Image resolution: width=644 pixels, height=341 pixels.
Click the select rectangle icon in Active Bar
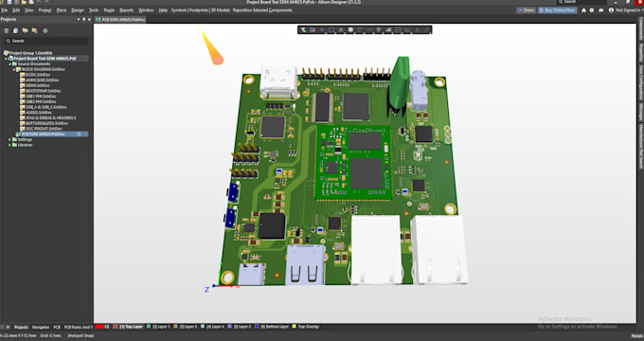click(331, 30)
